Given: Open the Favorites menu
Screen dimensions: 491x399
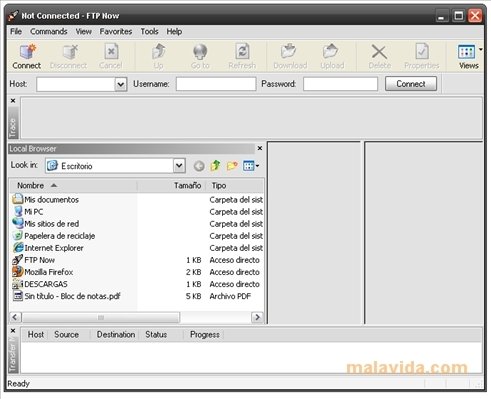Looking at the screenshot, I should click(x=116, y=32).
